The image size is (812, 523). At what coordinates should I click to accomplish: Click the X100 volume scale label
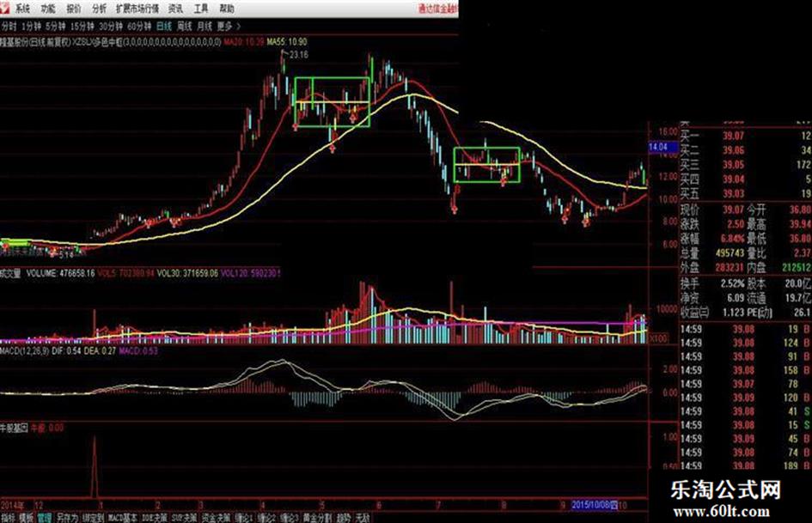[659, 338]
